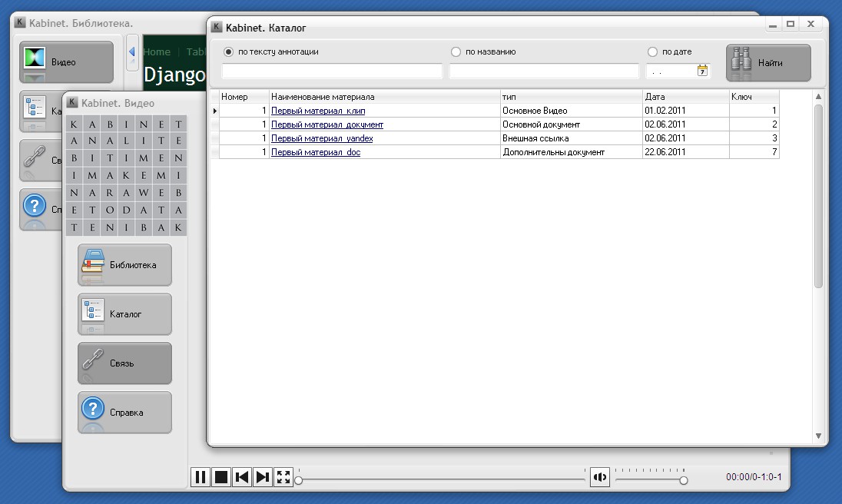Select cell Основной документ

tap(571, 124)
